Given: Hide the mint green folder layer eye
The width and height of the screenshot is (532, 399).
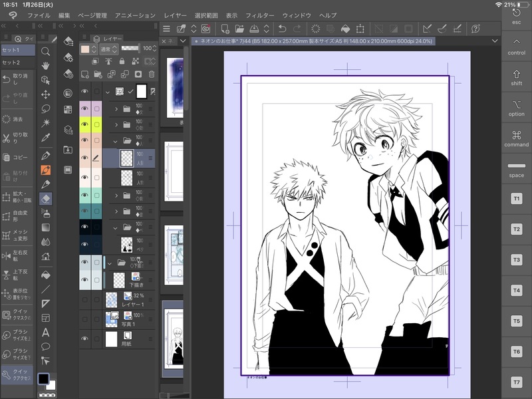Looking at the screenshot, I should tap(84, 195).
